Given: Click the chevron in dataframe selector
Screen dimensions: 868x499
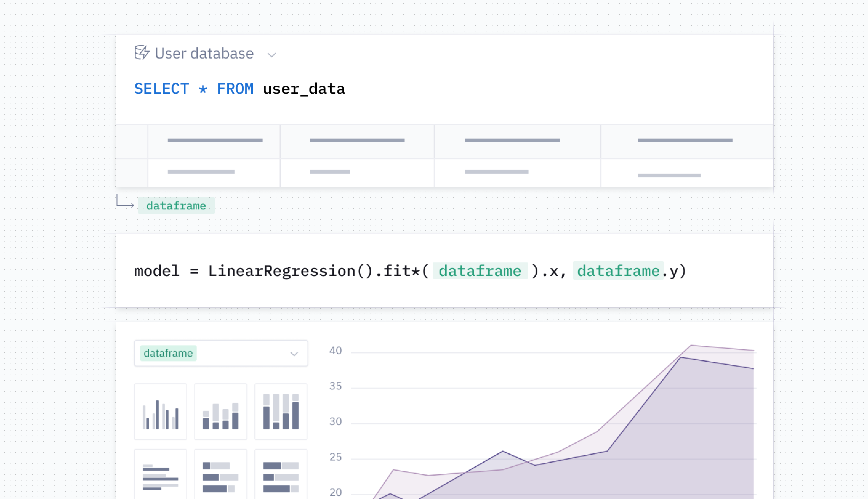Looking at the screenshot, I should [294, 354].
